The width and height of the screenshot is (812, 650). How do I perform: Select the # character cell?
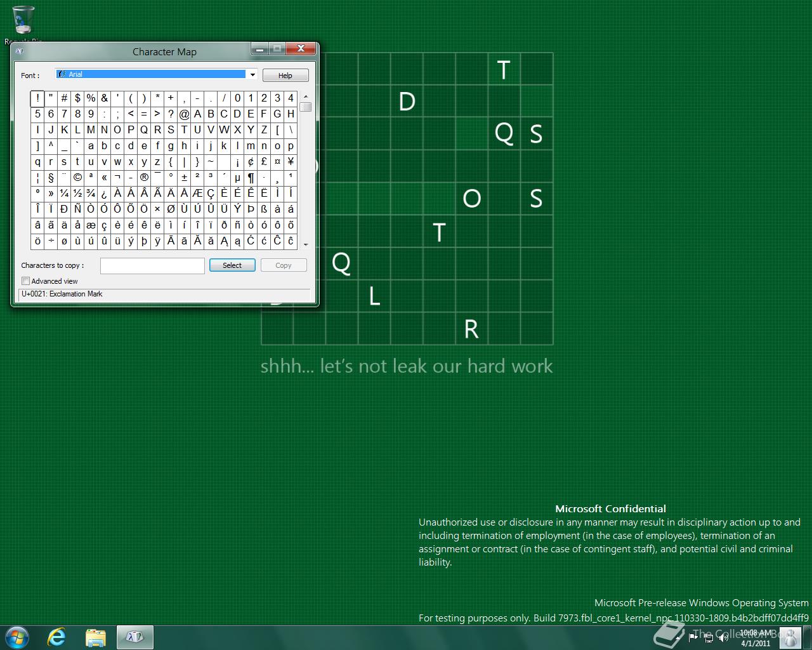tap(64, 98)
